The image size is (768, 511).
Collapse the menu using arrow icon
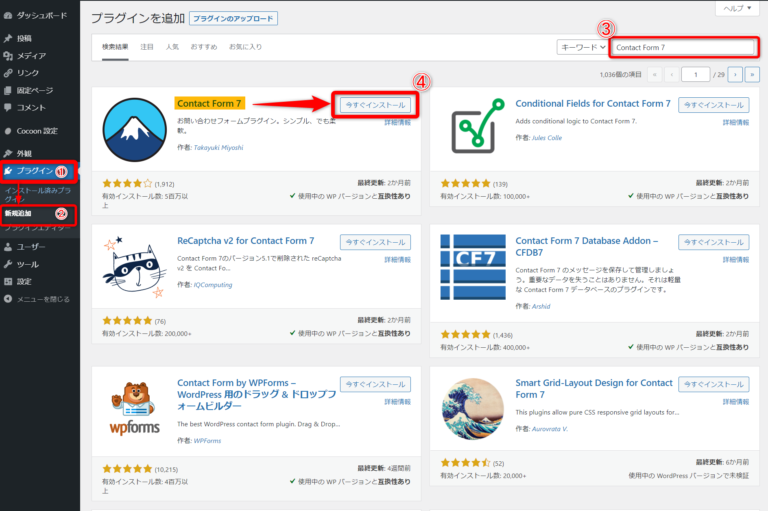(x=8, y=299)
